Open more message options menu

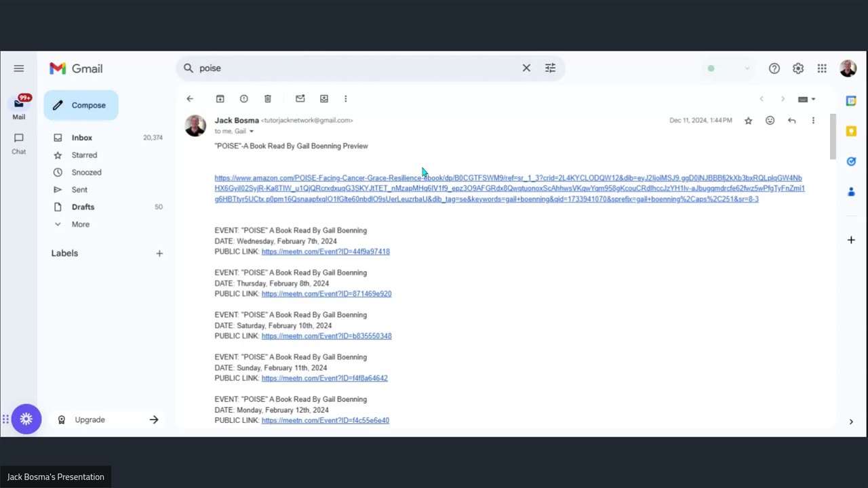[814, 121]
